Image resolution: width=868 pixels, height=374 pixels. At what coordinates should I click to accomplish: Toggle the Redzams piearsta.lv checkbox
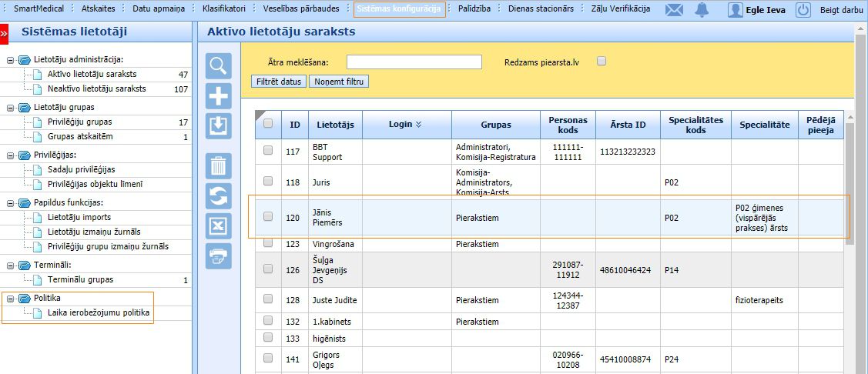602,62
